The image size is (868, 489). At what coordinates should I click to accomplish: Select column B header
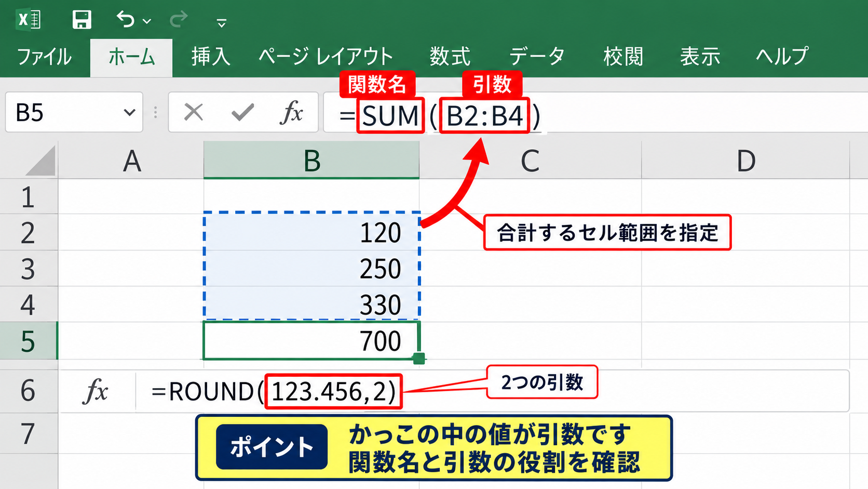click(x=311, y=161)
